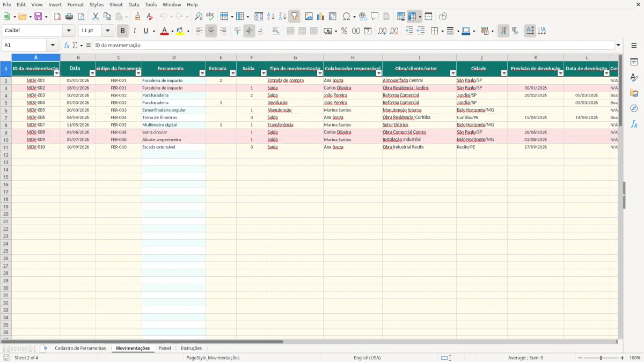Toggle center vertically alignment
This screenshot has width=644, height=362.
pos(249,31)
